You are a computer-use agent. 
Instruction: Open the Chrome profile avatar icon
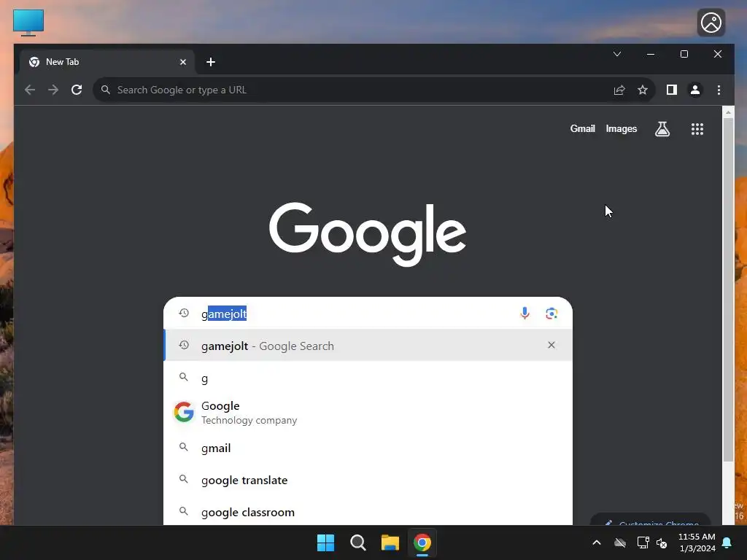pos(695,90)
